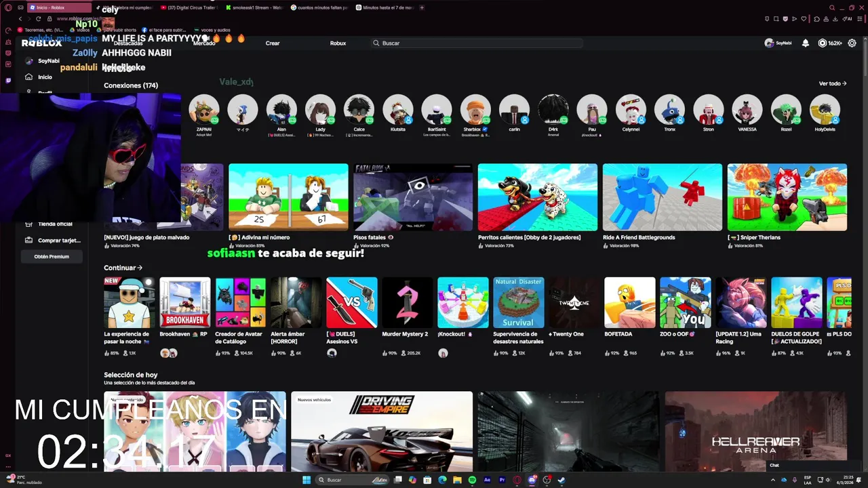Open Supervivencia de desastres naturales thumbnail
This screenshot has height=488, width=868.
[x=518, y=302]
